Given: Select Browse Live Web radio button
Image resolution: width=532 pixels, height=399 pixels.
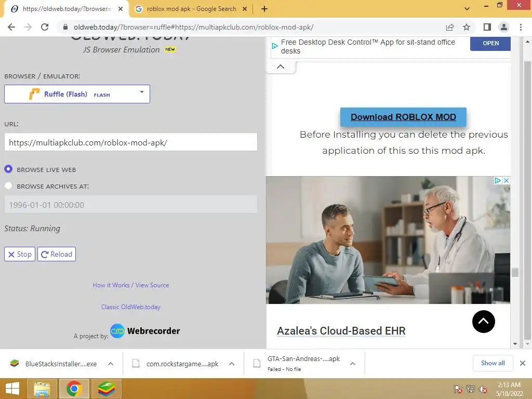Looking at the screenshot, I should 8,169.
